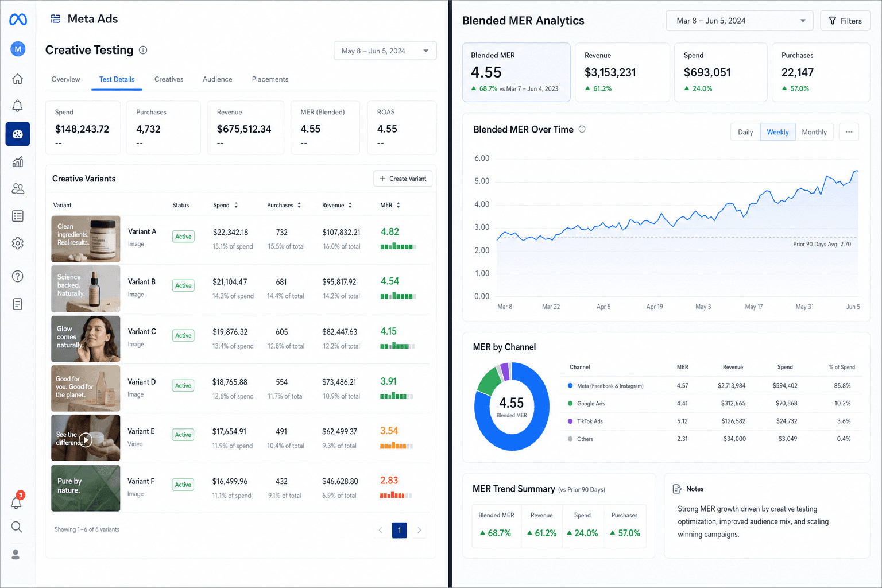
Task: Open the help question mark icon
Action: point(18,276)
